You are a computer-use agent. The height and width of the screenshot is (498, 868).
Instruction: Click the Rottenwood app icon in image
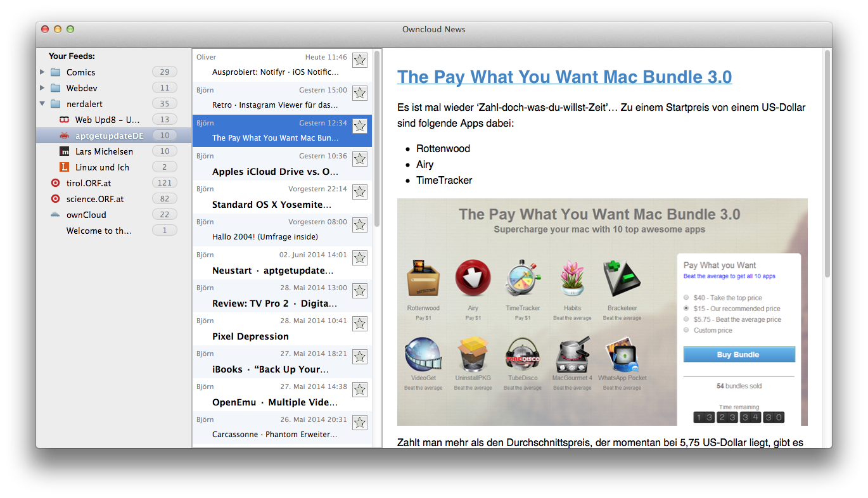pyautogui.click(x=423, y=278)
